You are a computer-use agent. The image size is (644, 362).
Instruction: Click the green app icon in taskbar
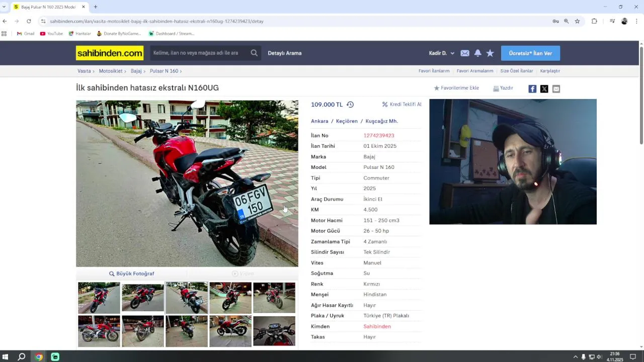(x=55, y=357)
